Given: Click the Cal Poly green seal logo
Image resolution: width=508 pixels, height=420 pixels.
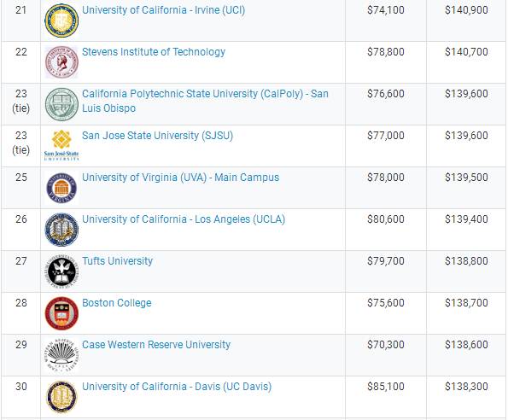Looking at the screenshot, I should (61, 104).
